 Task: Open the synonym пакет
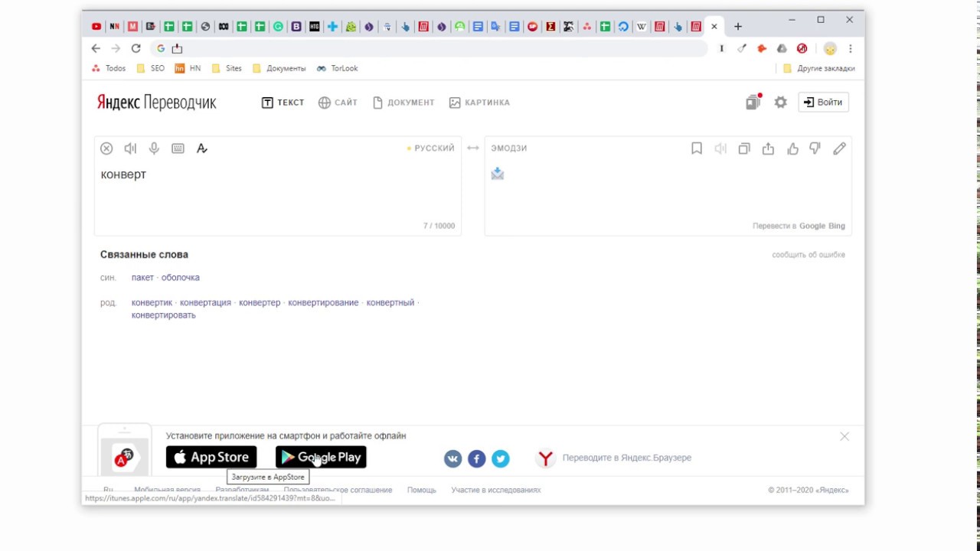click(x=142, y=278)
